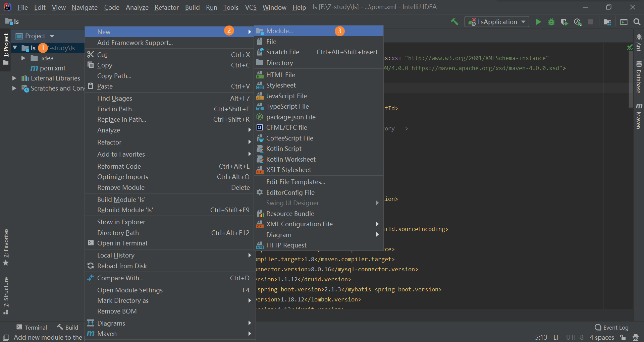This screenshot has height=342, width=644.
Task: Open the Database tool window
Action: point(639,77)
